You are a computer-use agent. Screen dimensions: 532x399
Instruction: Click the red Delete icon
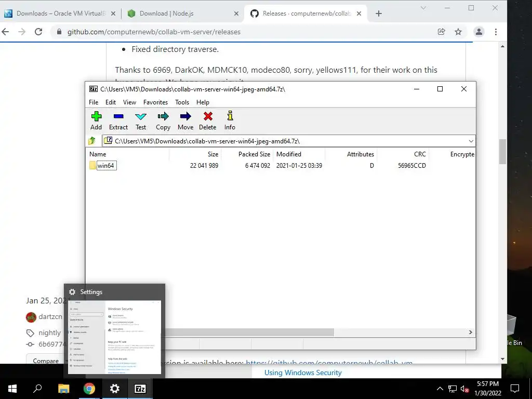(x=208, y=121)
